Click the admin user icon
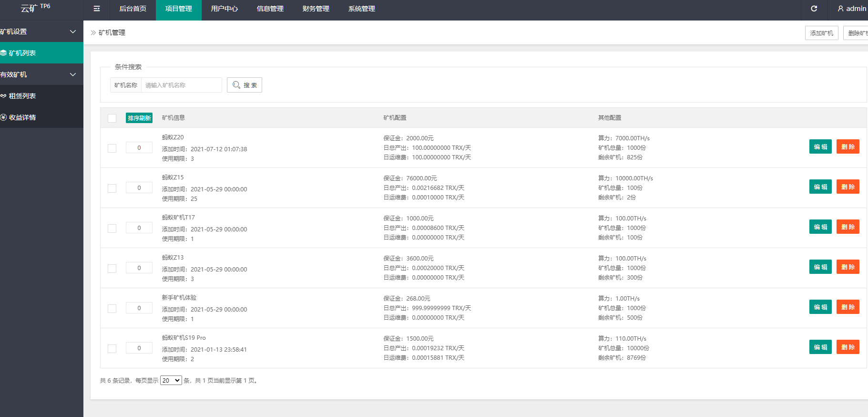The image size is (868, 417). (840, 9)
